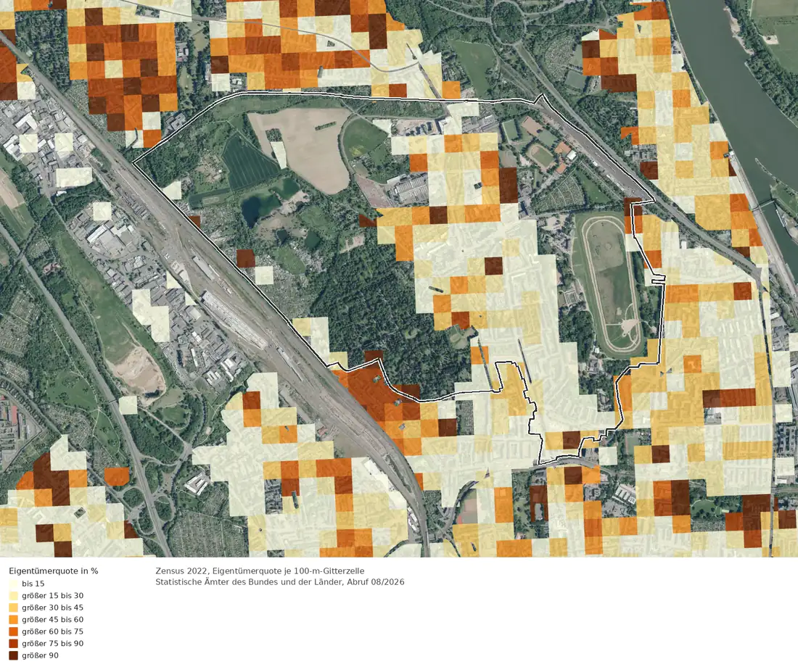Click the 'größer 60 bis 75' legend swatch
The height and width of the screenshot is (672, 798).
point(13,631)
